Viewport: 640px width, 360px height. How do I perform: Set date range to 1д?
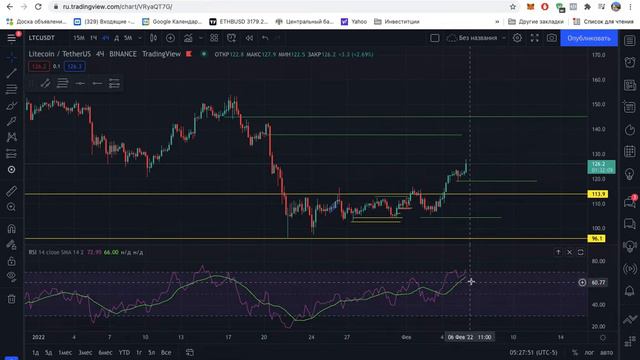pos(36,353)
